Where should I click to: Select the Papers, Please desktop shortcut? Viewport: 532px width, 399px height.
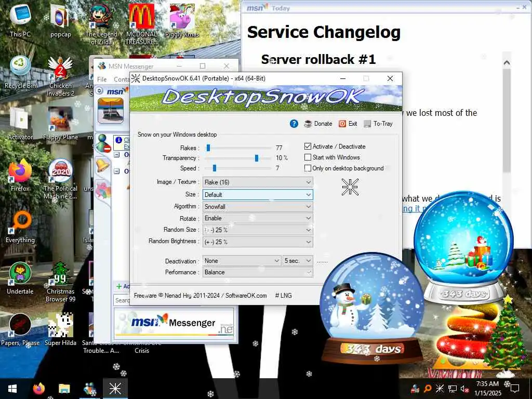(20, 329)
